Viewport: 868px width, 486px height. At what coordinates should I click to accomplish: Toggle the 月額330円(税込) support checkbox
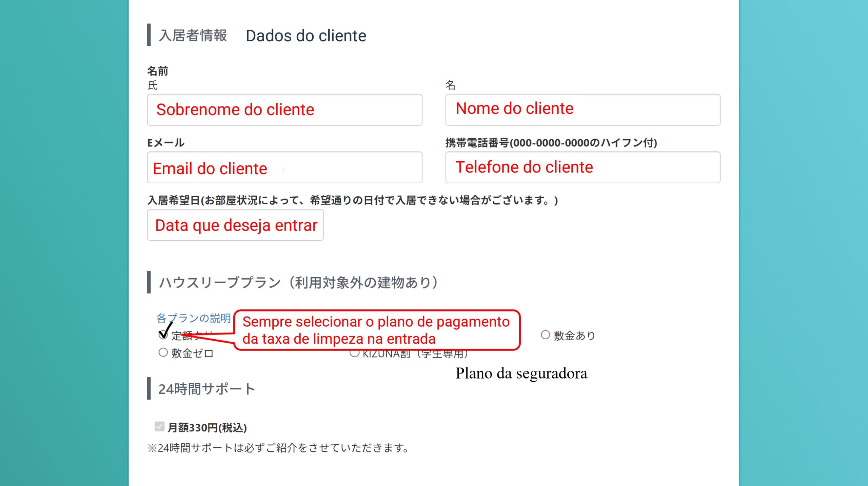[x=159, y=427]
